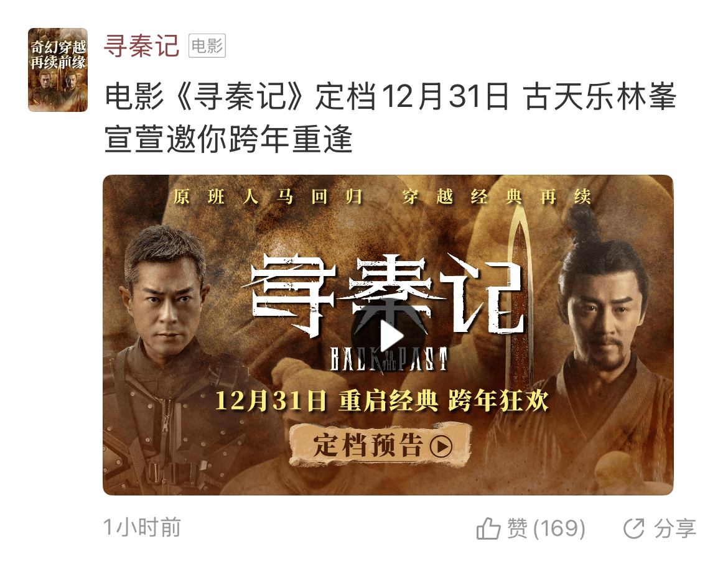Image resolution: width=728 pixels, height=562 pixels.
Task: Click the 电影 category tag
Action: tap(207, 45)
